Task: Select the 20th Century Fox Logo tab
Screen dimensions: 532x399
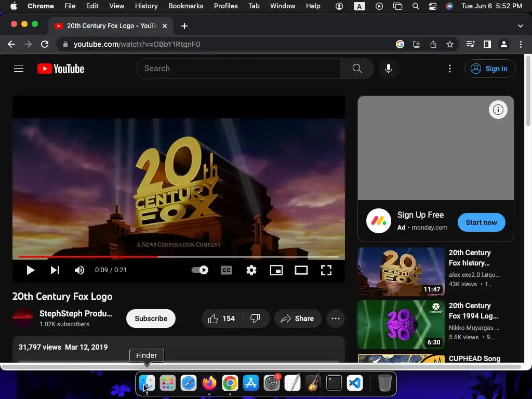Action: coord(110,26)
